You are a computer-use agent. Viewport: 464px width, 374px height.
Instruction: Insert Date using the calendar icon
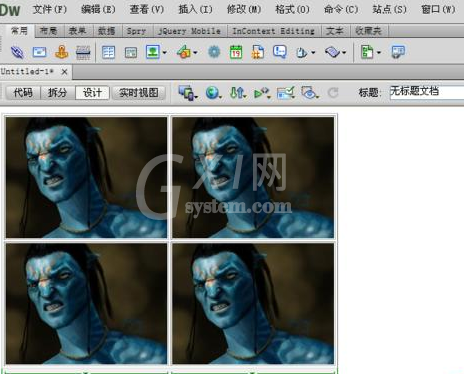tap(236, 52)
